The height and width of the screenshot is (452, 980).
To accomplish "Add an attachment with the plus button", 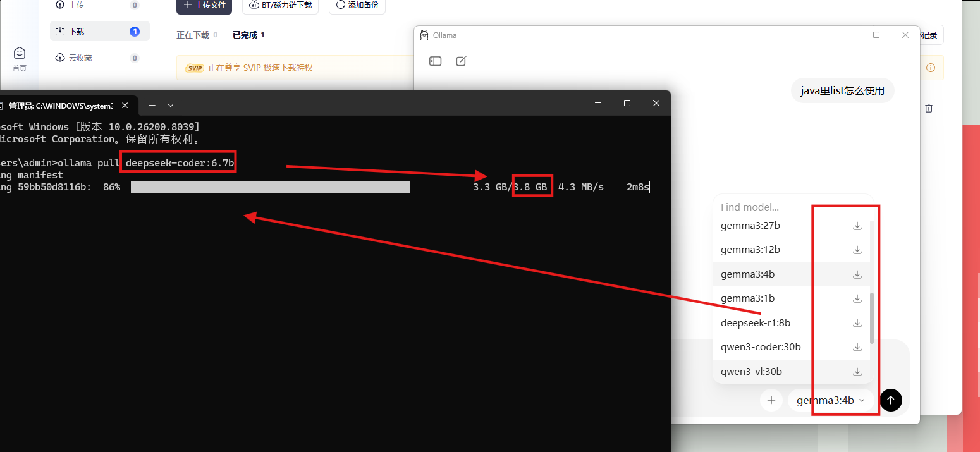I will (x=771, y=400).
